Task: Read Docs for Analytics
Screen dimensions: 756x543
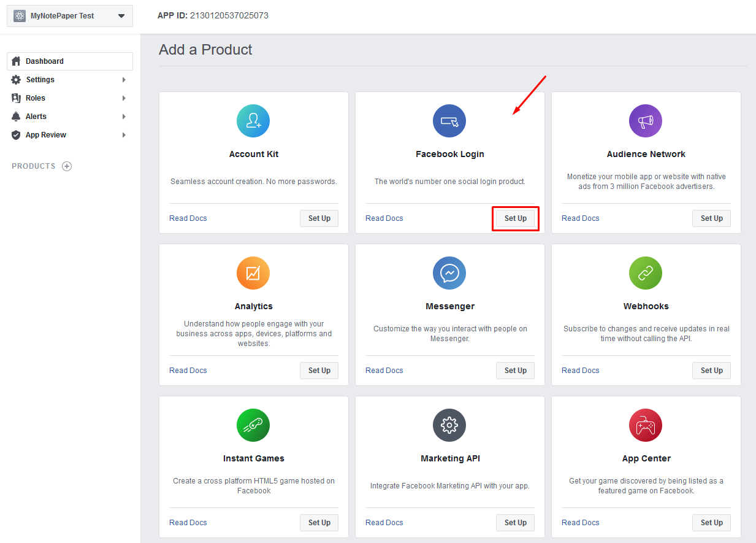Action: click(x=188, y=371)
